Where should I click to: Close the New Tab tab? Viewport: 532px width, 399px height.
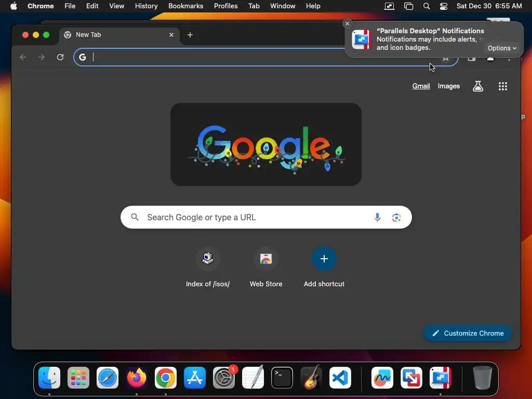click(171, 35)
